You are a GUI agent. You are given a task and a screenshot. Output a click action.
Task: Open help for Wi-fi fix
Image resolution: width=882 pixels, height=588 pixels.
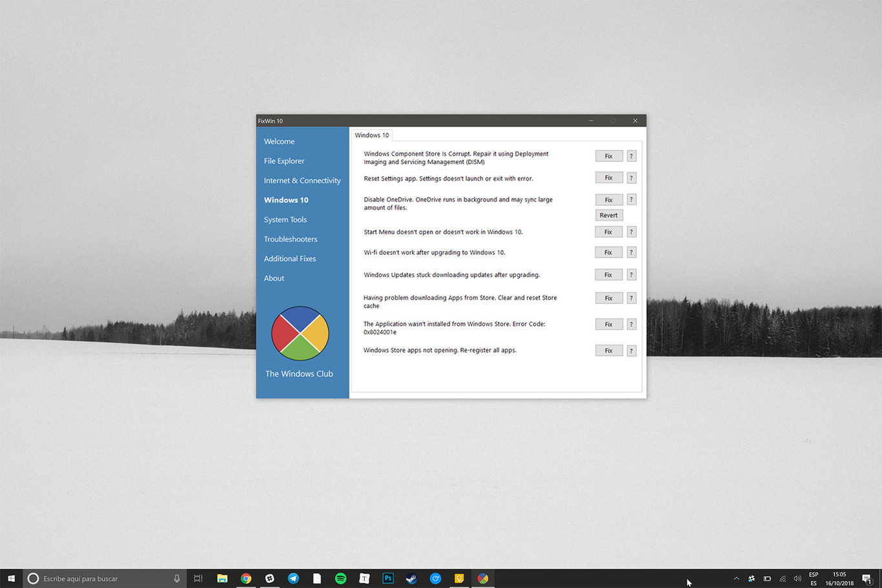tap(631, 252)
